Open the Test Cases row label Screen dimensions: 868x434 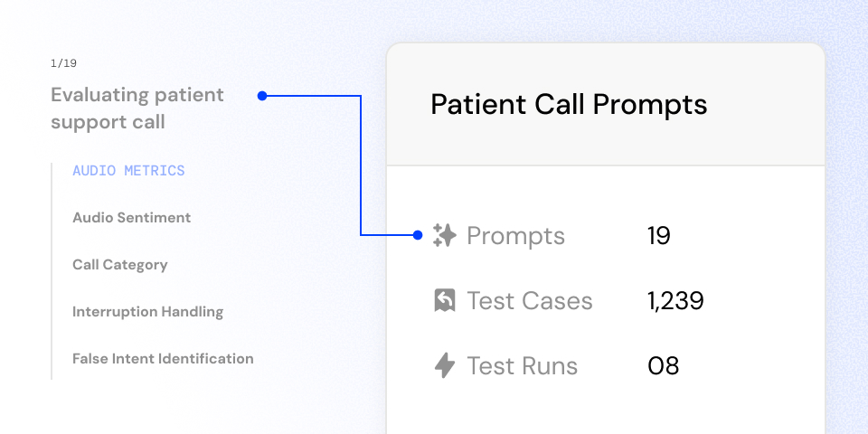[529, 301]
